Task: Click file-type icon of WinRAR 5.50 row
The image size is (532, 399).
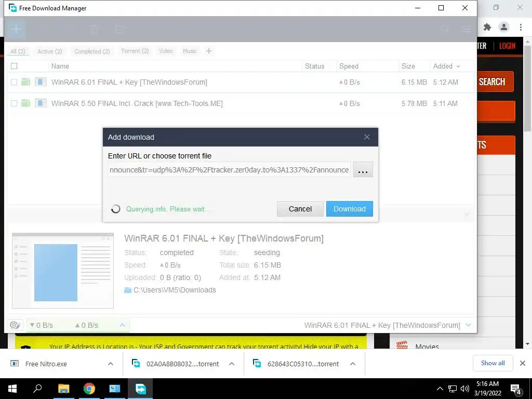Action: (41, 103)
